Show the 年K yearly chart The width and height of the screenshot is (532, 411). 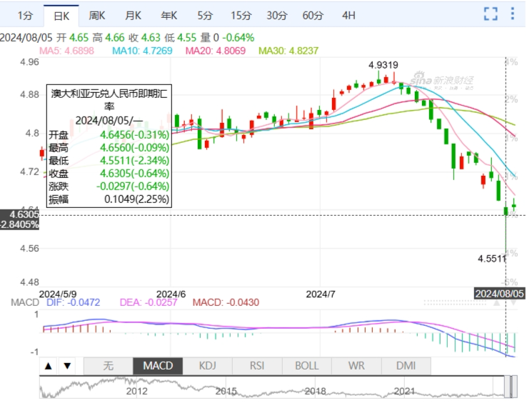(x=169, y=15)
